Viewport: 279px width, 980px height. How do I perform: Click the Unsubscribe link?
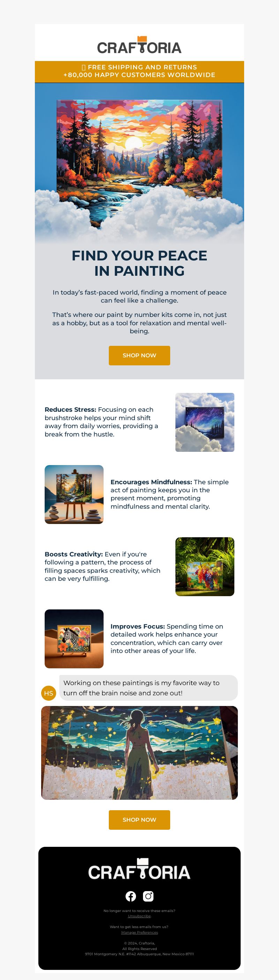(x=139, y=916)
